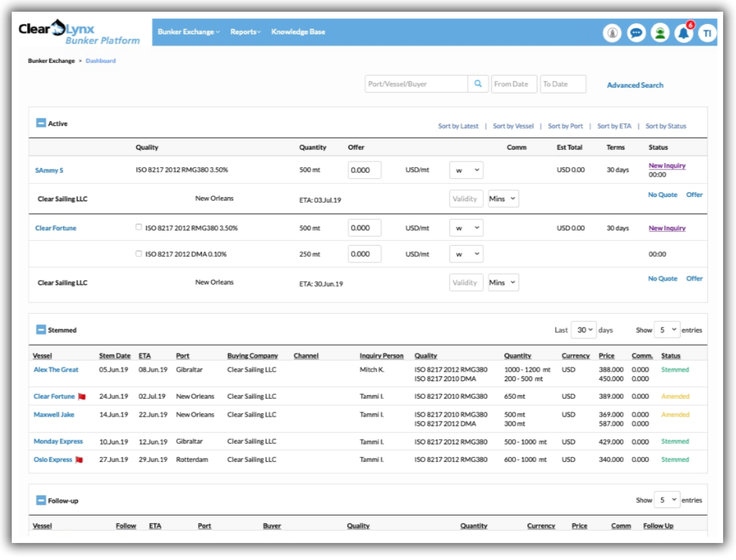
Task: Sort Stemmed table by Price header
Action: [606, 356]
